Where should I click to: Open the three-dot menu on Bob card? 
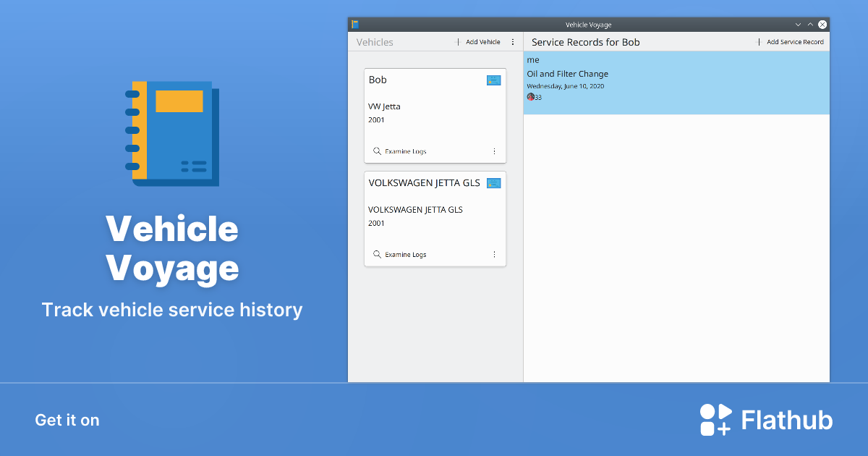[494, 151]
